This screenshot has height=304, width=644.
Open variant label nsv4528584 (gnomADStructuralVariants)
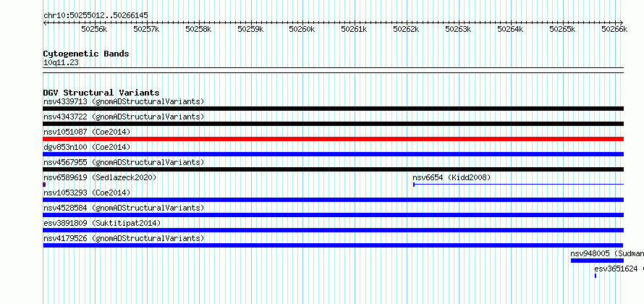click(x=124, y=208)
